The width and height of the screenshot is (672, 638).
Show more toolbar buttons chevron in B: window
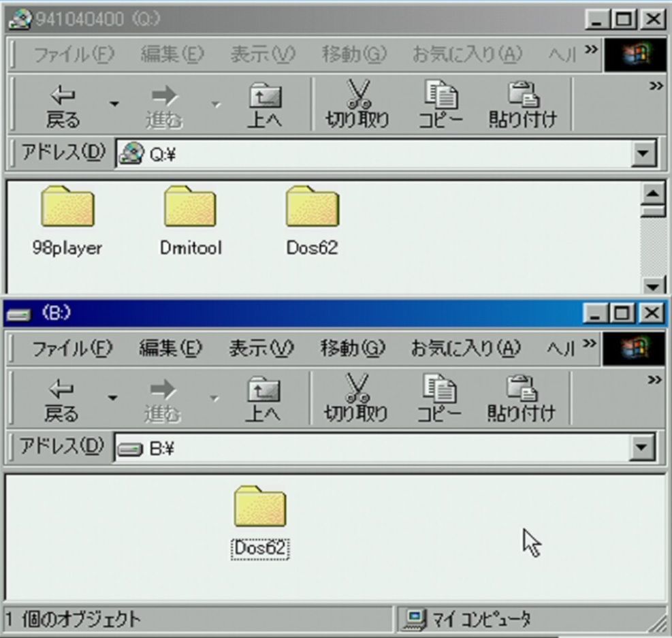654,380
